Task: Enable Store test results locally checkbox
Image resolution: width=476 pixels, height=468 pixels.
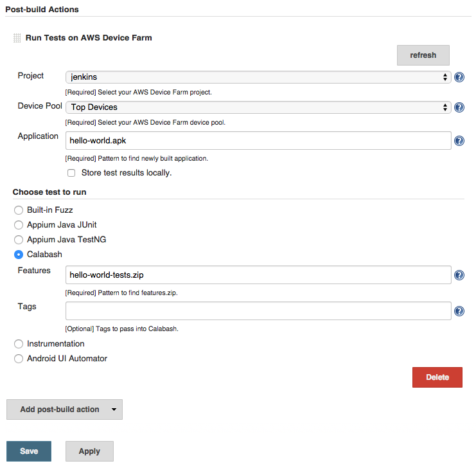Action: point(71,173)
